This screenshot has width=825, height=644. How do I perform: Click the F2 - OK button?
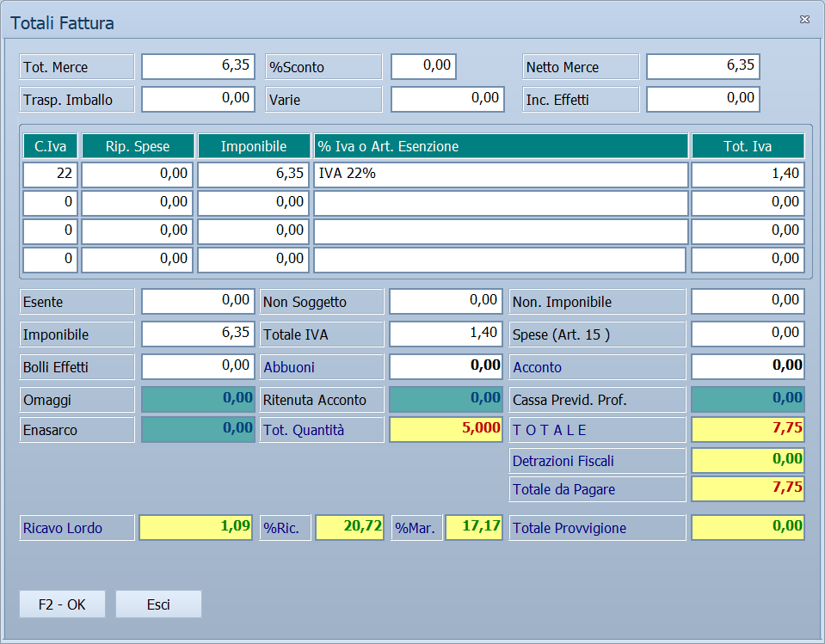[62, 604]
